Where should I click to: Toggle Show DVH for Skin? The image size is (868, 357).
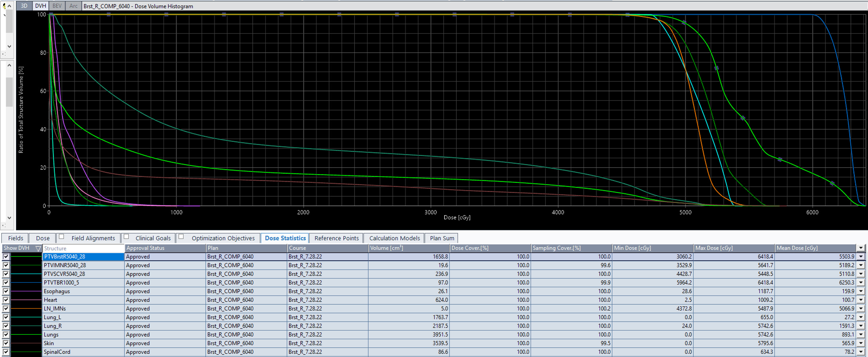point(6,343)
